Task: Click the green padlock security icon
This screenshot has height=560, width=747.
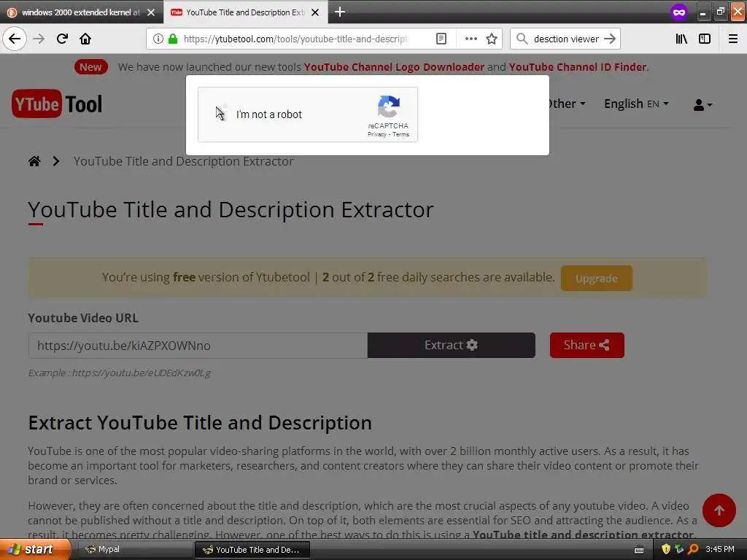Action: tap(173, 39)
